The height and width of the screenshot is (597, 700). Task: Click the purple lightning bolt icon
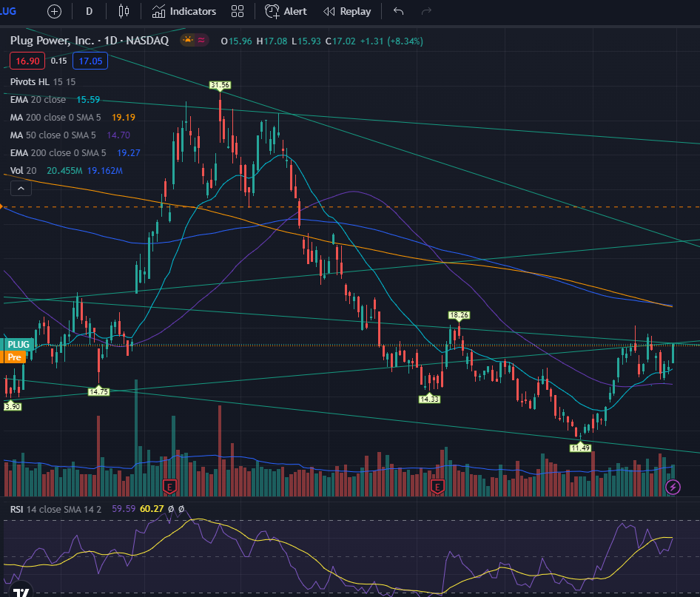tap(673, 486)
